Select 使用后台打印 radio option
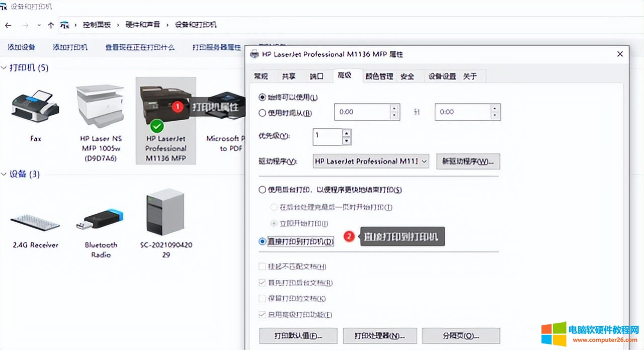The image size is (644, 350). click(x=262, y=190)
